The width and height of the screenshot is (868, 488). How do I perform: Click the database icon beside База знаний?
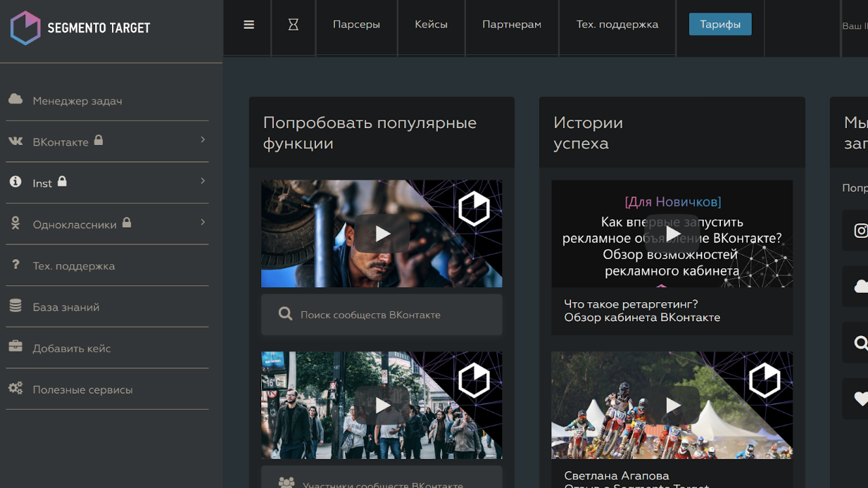(x=15, y=306)
